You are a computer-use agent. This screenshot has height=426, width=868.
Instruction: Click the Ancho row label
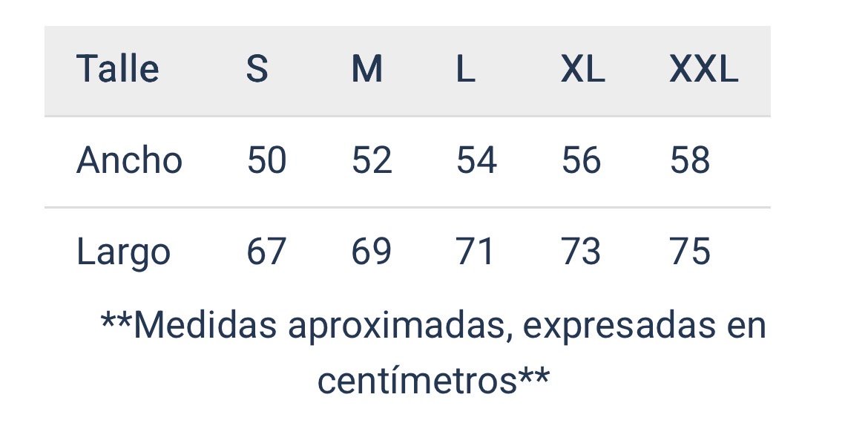[x=129, y=160]
